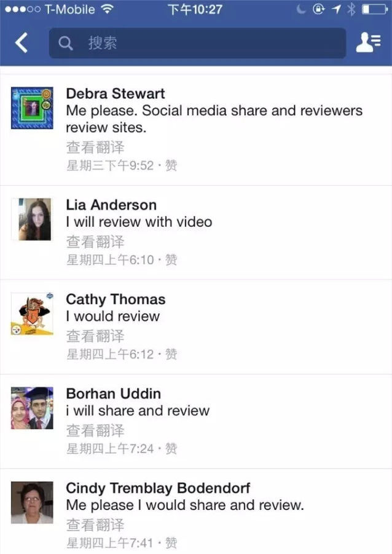The height and width of the screenshot is (554, 392).
Task: Show translation for Lia Anderson's comment
Action: 95,242
